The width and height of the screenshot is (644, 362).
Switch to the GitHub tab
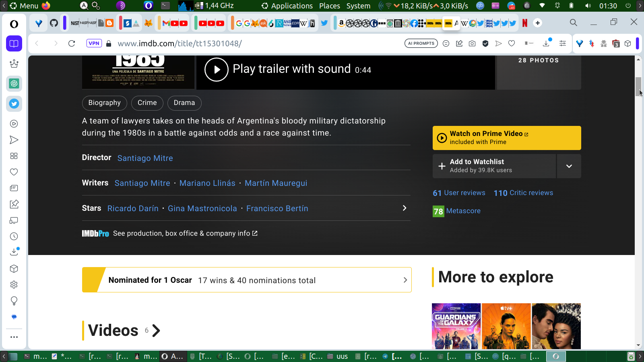54,23
